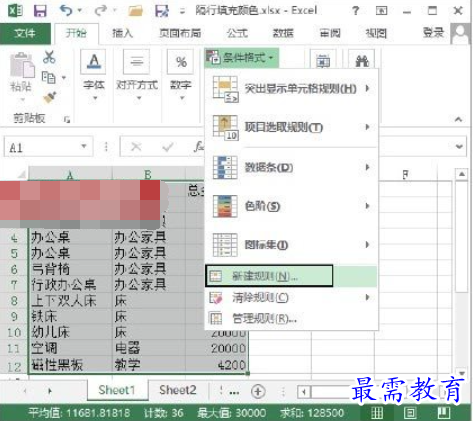Activate the Format Painter brush
Image resolution: width=473 pixels, height=421 pixels.
49,97
